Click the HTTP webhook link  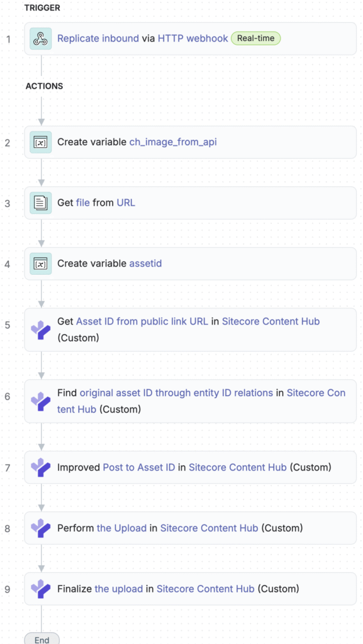tap(193, 38)
